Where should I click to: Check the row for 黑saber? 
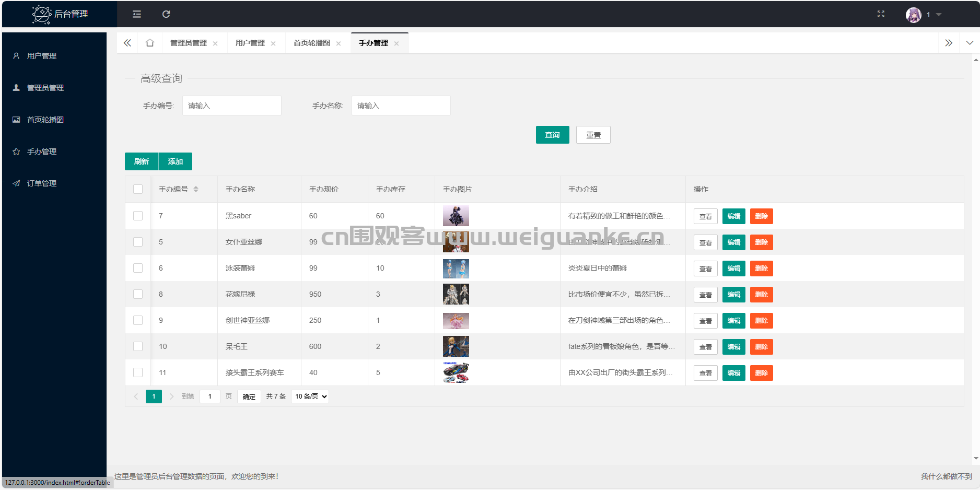tap(138, 216)
